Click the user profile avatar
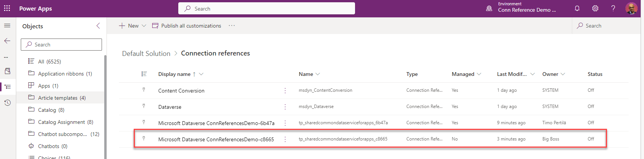 pyautogui.click(x=631, y=8)
